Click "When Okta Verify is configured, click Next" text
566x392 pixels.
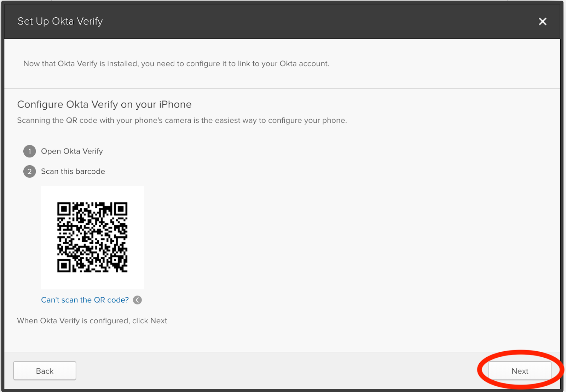(x=92, y=321)
